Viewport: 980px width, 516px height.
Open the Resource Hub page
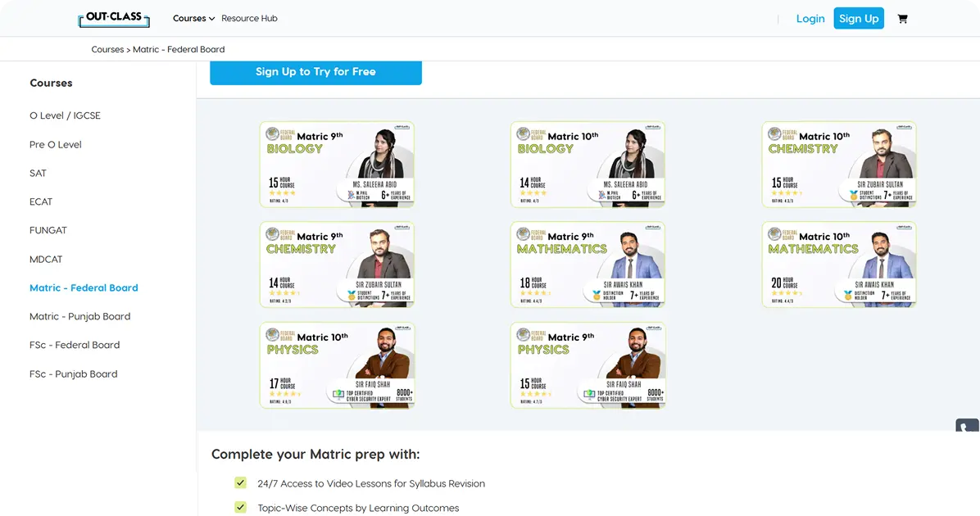[249, 19]
